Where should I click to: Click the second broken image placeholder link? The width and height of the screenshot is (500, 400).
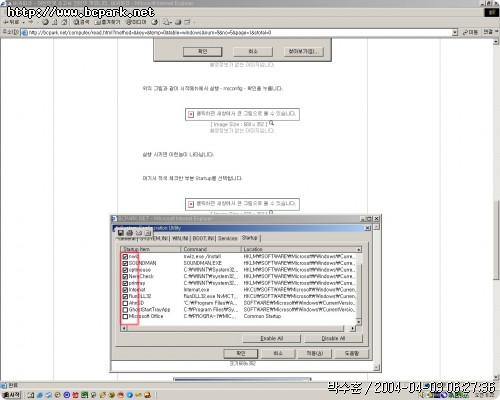[242, 204]
